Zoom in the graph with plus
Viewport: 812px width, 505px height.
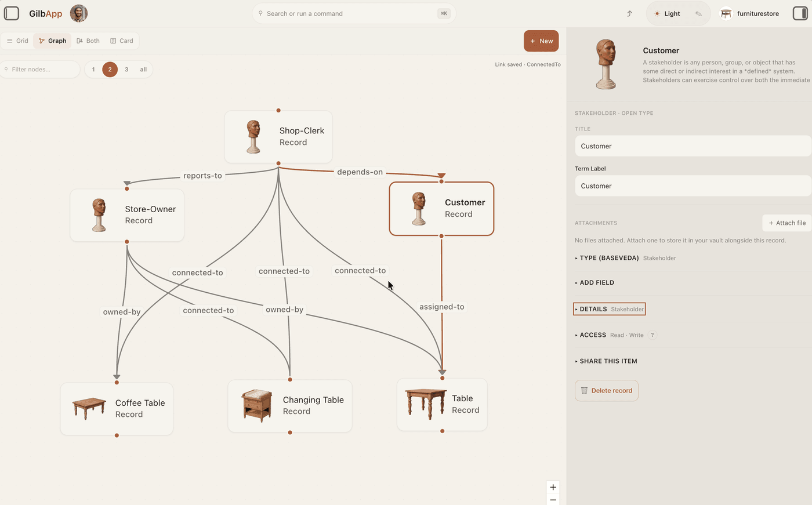click(553, 488)
